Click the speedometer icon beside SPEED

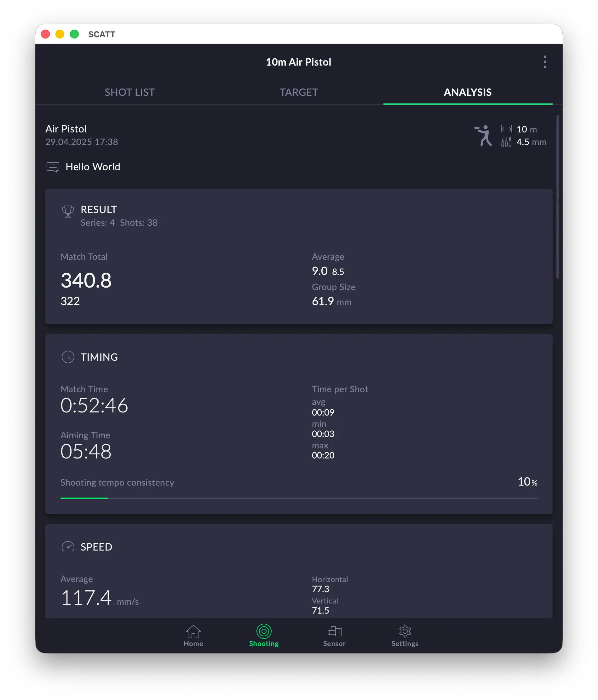pyautogui.click(x=68, y=547)
